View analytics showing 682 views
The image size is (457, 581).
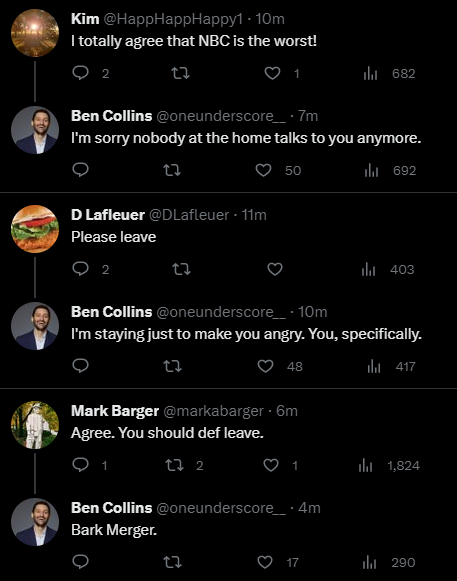coord(389,73)
